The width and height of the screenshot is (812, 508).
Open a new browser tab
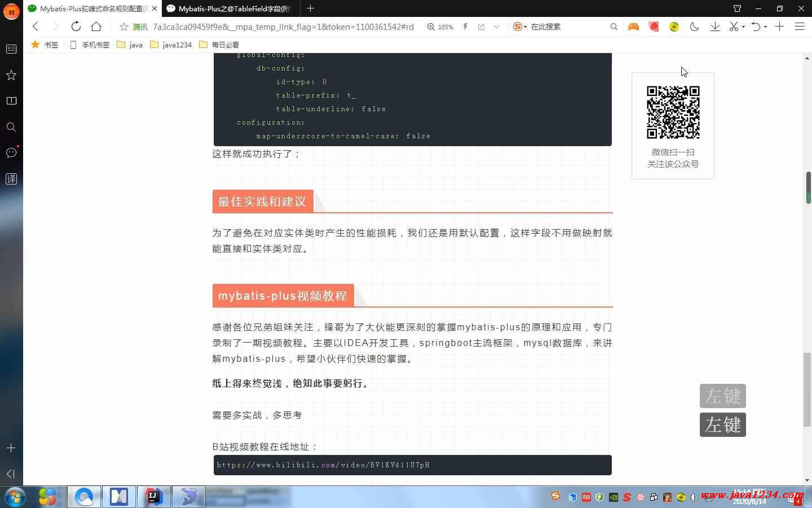310,8
